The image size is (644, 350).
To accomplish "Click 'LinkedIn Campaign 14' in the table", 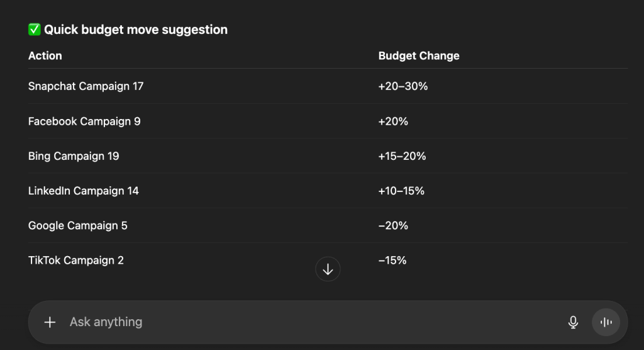I will coord(84,191).
